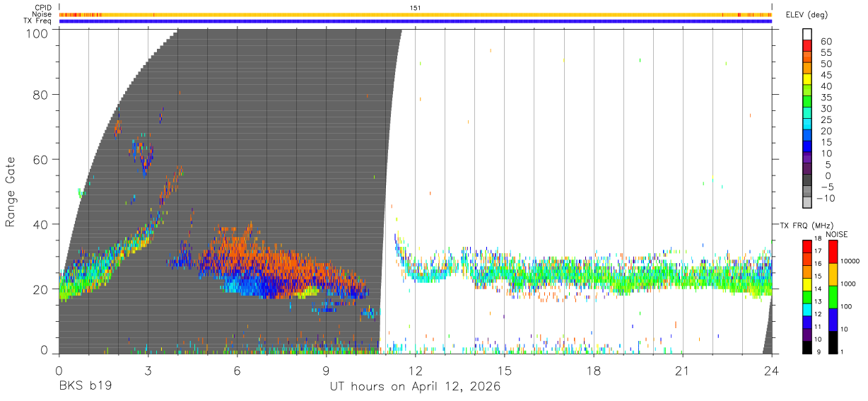Click the 45 tick on ELEV colorbar
This screenshot has height=401, width=868.
pos(826,75)
